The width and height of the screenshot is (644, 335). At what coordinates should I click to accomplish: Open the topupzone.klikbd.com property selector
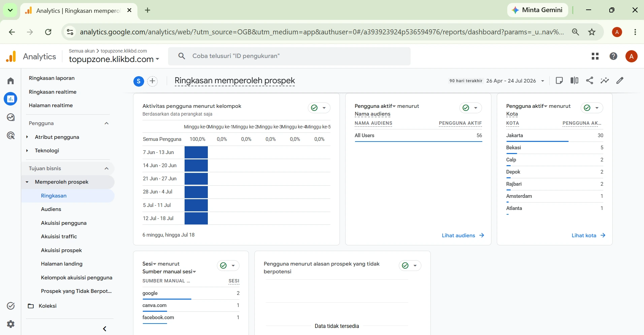pyautogui.click(x=114, y=59)
